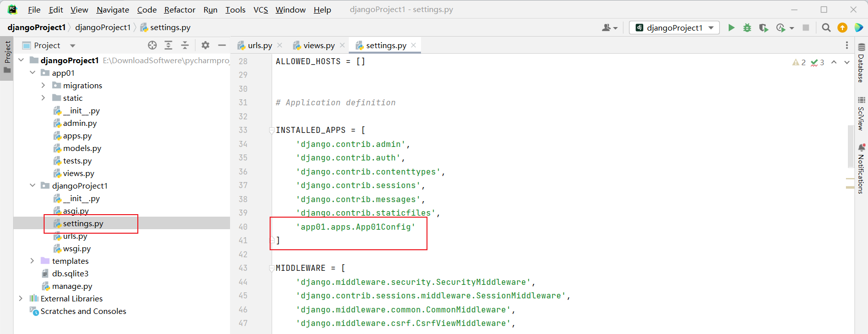
Task: Open the VCS menu
Action: click(261, 10)
